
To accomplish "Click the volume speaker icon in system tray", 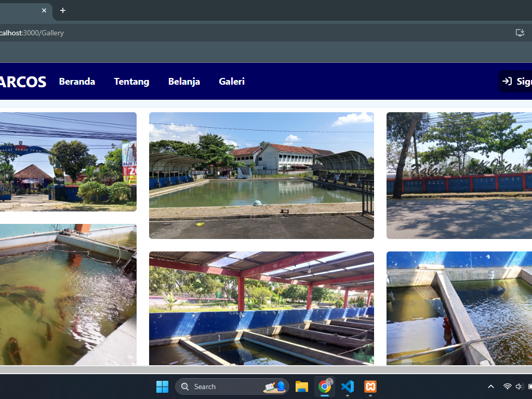I will (x=518, y=387).
